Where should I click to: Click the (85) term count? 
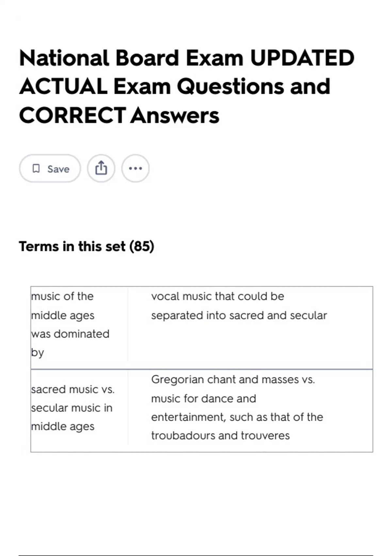[x=142, y=246]
